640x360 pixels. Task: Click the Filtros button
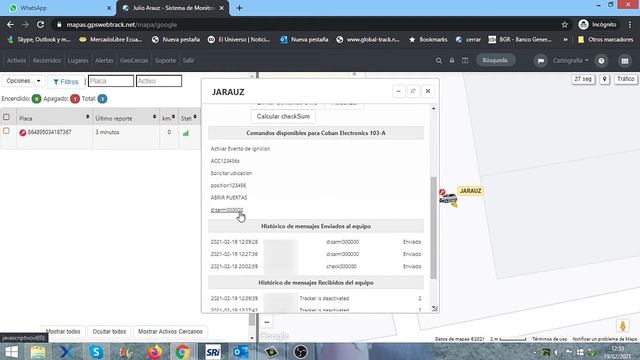tap(66, 82)
